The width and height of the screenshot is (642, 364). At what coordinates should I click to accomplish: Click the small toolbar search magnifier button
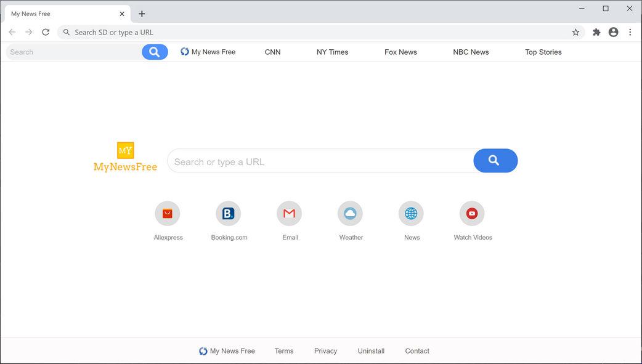(155, 52)
